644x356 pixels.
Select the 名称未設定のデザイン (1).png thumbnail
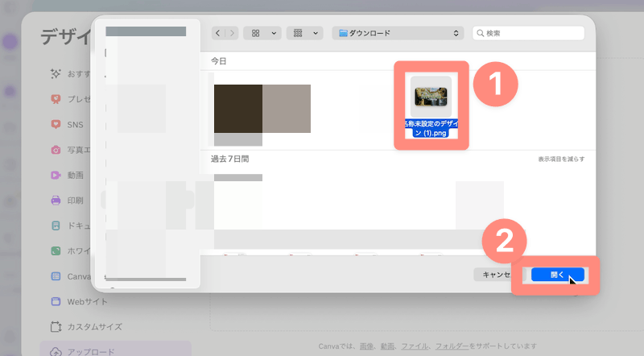(431, 96)
